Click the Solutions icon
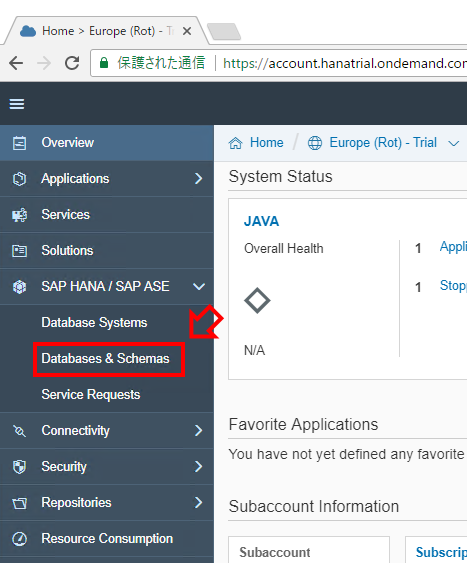The width and height of the screenshot is (467, 563). [x=19, y=251]
